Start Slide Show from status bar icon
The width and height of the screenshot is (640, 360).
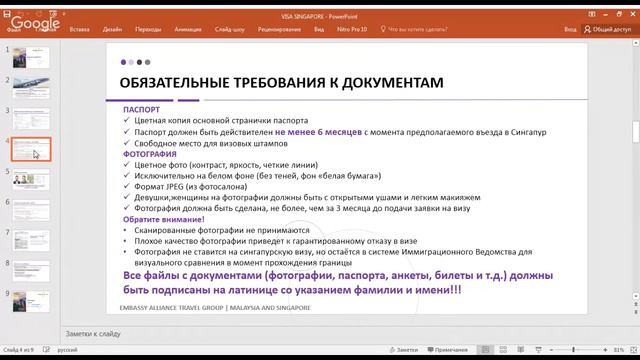point(538,350)
